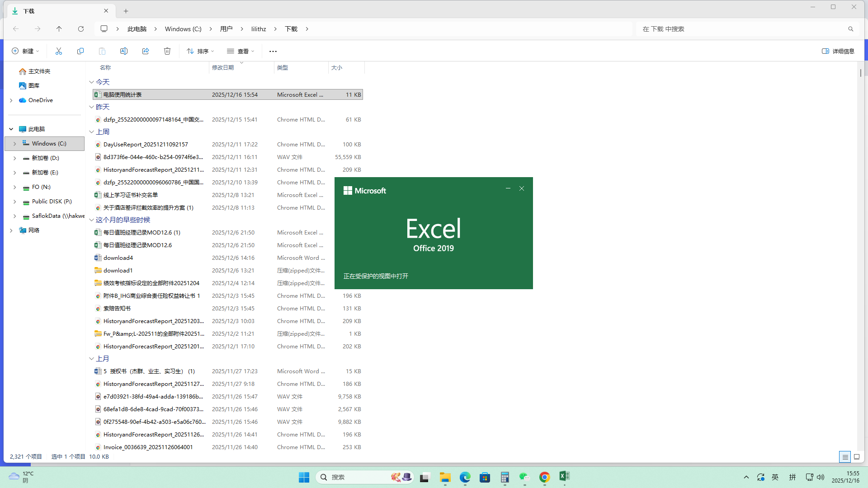This screenshot has height=488, width=868.
Task: Click the Share icon in toolbar
Action: (146, 51)
